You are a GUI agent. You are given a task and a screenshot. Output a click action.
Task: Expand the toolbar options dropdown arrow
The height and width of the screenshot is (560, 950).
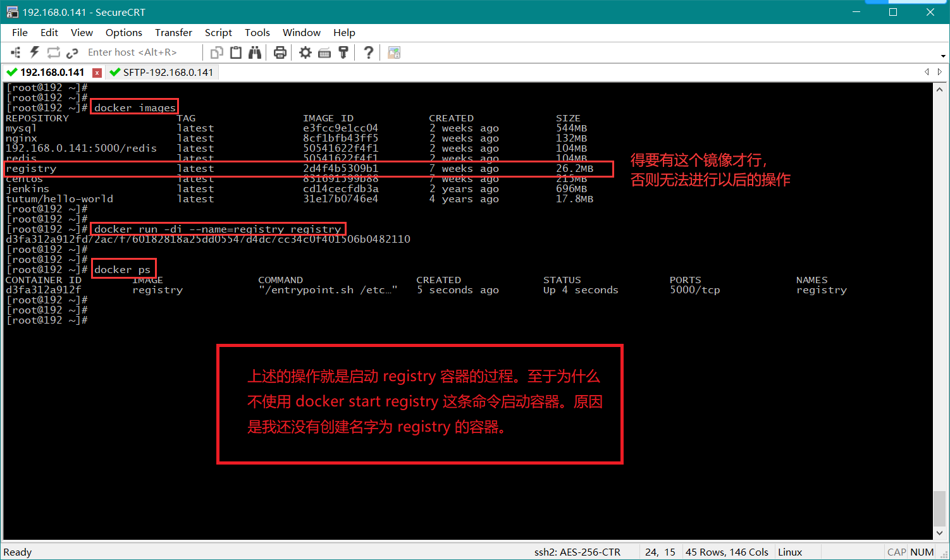click(942, 56)
